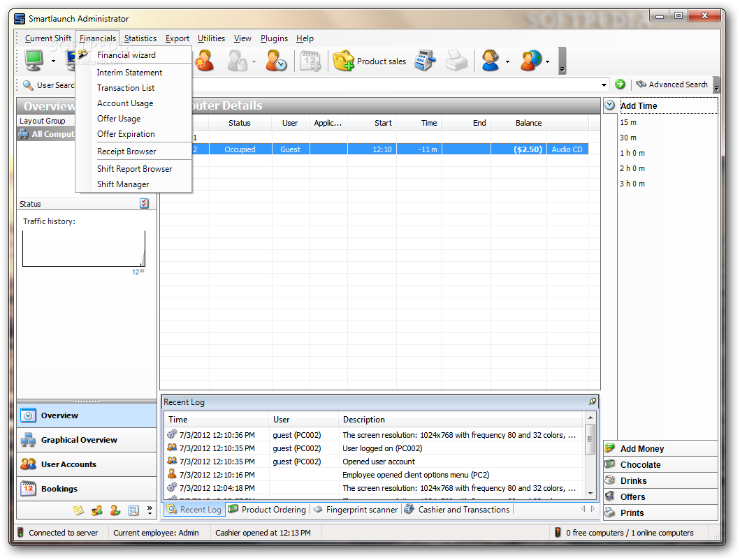Click the user with green arrow strip icon

[x=115, y=510]
